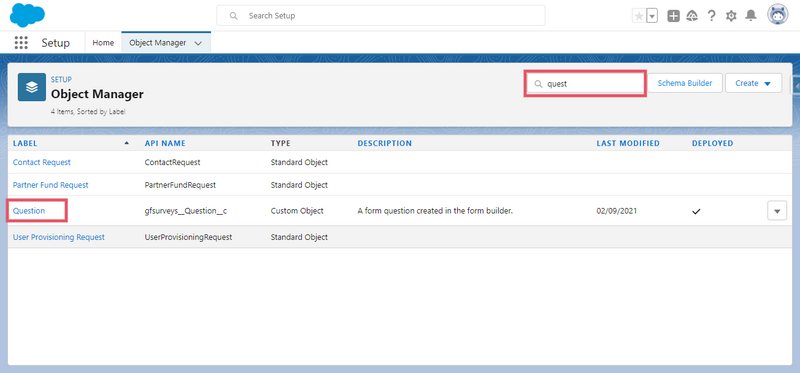Sort by the DEPLOYED column
The height and width of the screenshot is (373, 800).
click(712, 143)
